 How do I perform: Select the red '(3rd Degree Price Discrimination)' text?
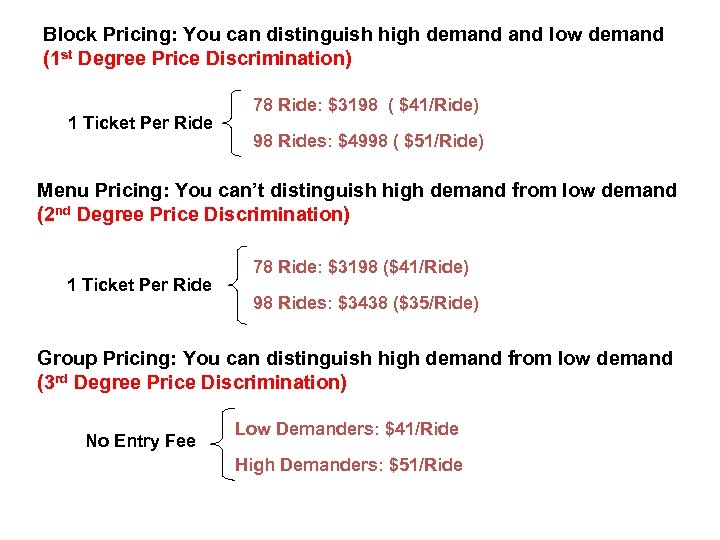click(x=192, y=383)
